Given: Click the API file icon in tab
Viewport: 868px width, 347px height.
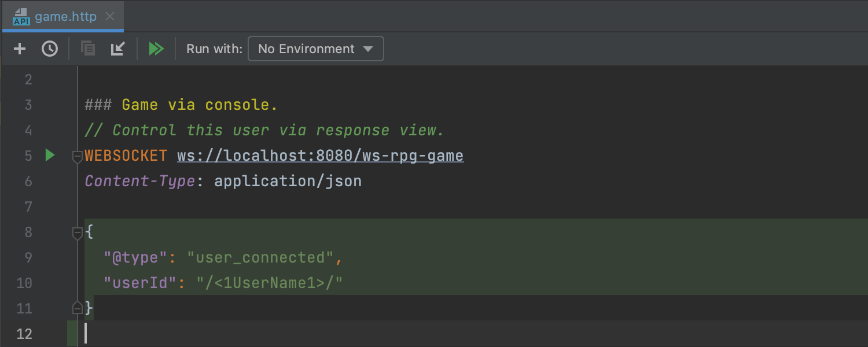Looking at the screenshot, I should 21,16.
